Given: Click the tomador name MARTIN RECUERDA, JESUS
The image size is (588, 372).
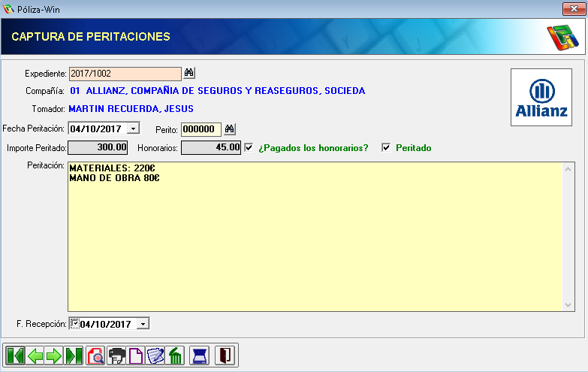Looking at the screenshot, I should pyautogui.click(x=131, y=108).
